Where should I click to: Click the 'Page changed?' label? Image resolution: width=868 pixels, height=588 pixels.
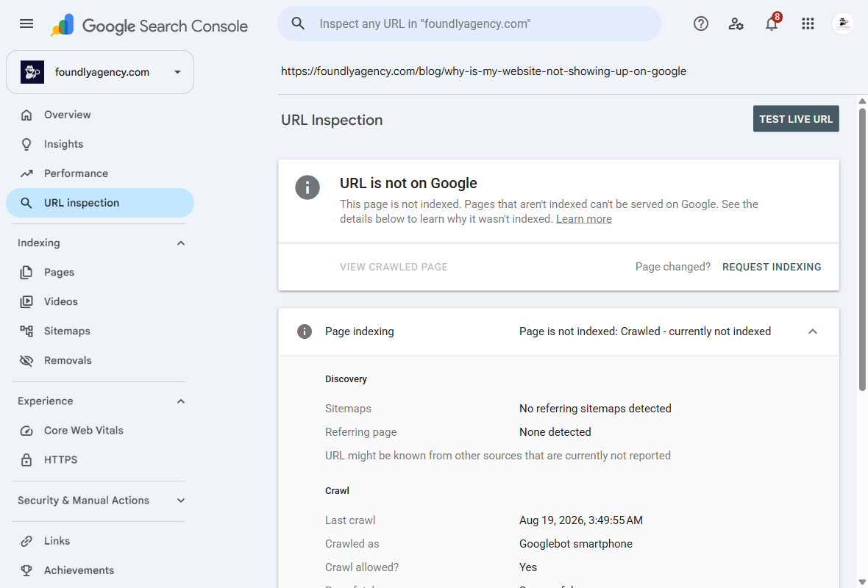[672, 267]
